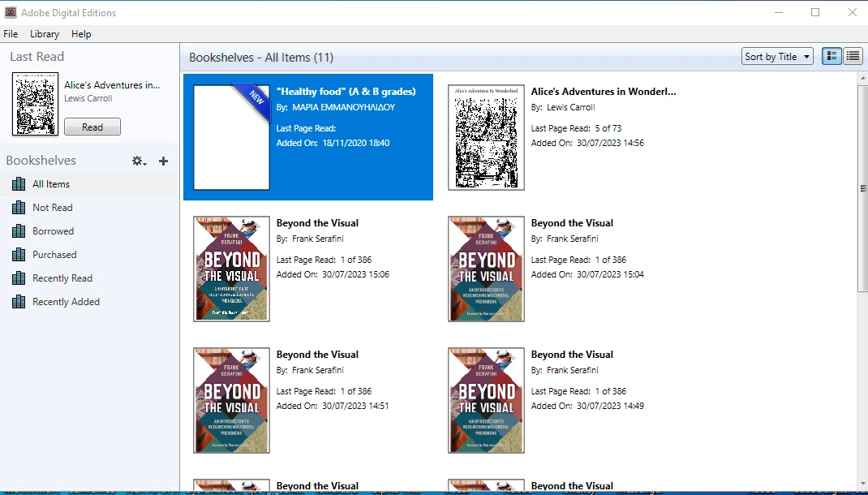
Task: Click the All Items bookshelf icon
Action: (x=19, y=184)
